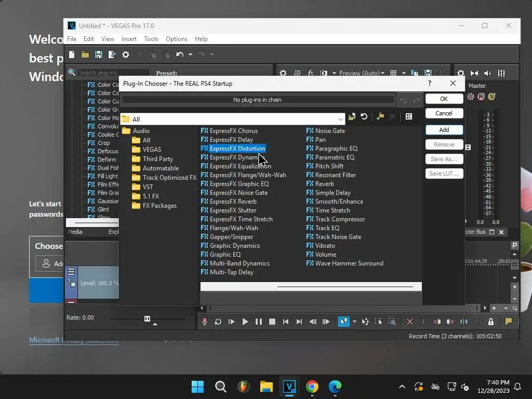Viewport: 532px width, 399px height.
Task: Click Video Output FX icon in preview toolbar
Action: [310, 73]
